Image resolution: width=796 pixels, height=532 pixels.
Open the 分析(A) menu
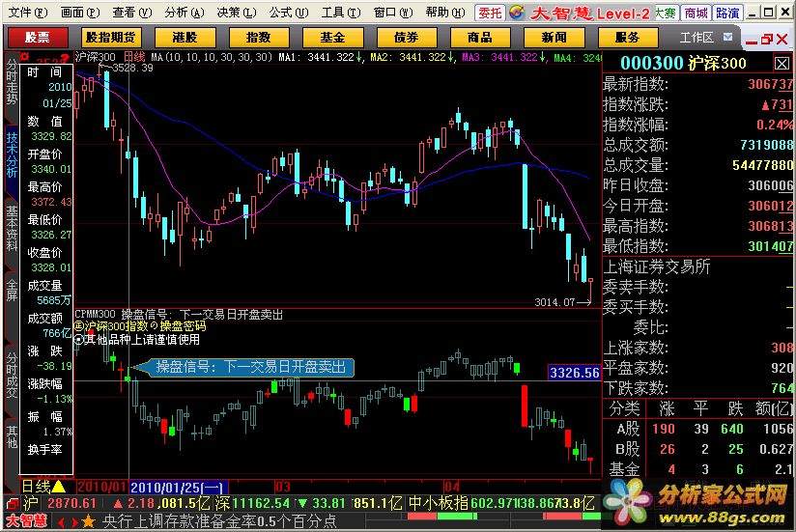(185, 13)
